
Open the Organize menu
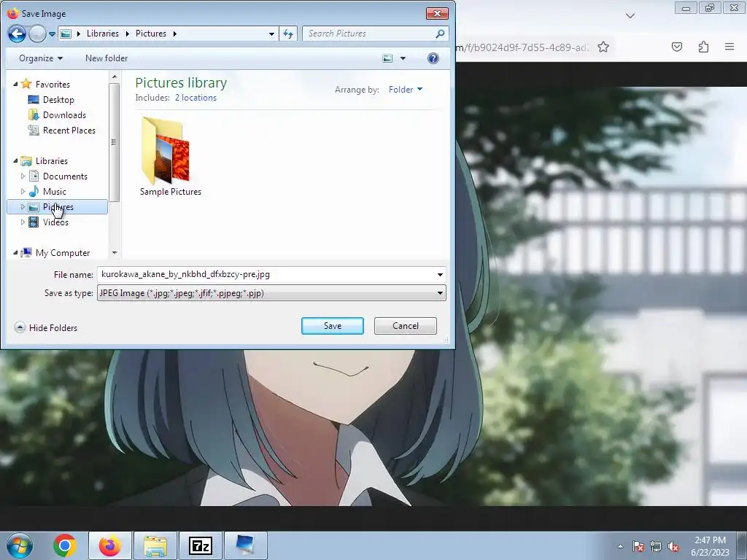[x=41, y=58]
